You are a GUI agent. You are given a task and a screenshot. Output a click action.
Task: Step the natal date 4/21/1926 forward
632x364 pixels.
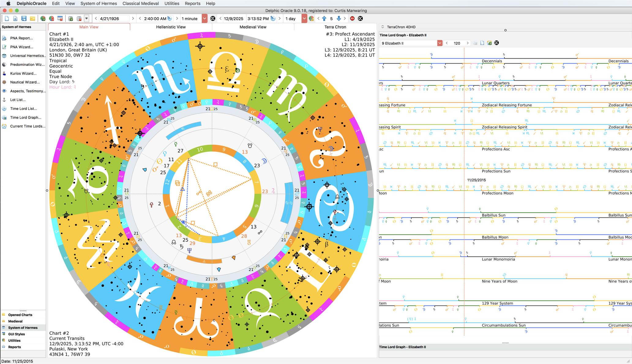click(x=133, y=19)
